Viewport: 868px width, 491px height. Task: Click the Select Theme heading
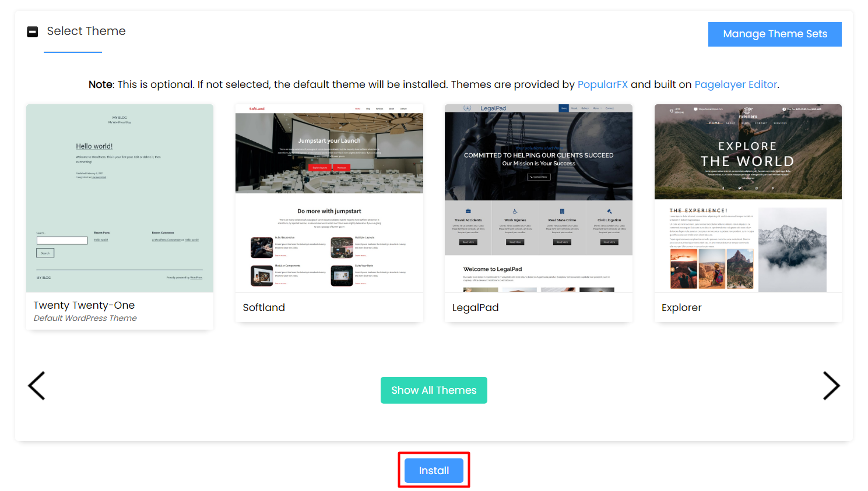86,31
